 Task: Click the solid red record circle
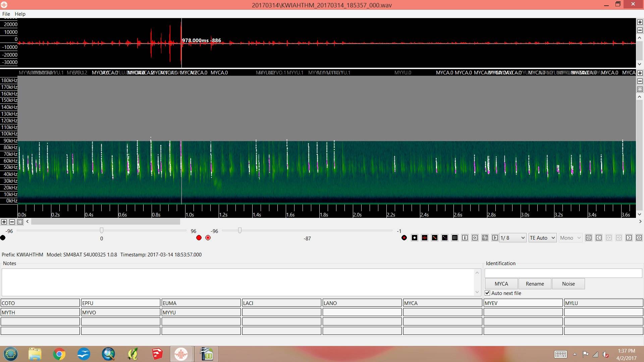pyautogui.click(x=199, y=238)
